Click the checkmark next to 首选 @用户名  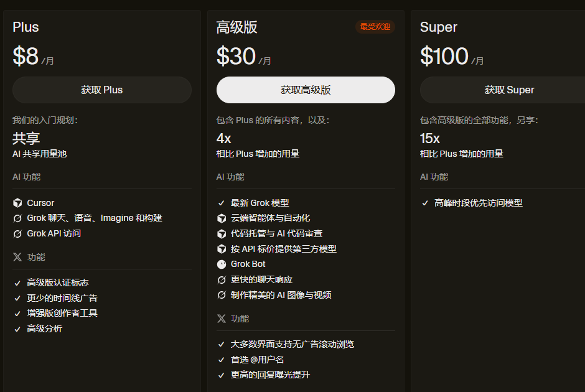(x=221, y=360)
